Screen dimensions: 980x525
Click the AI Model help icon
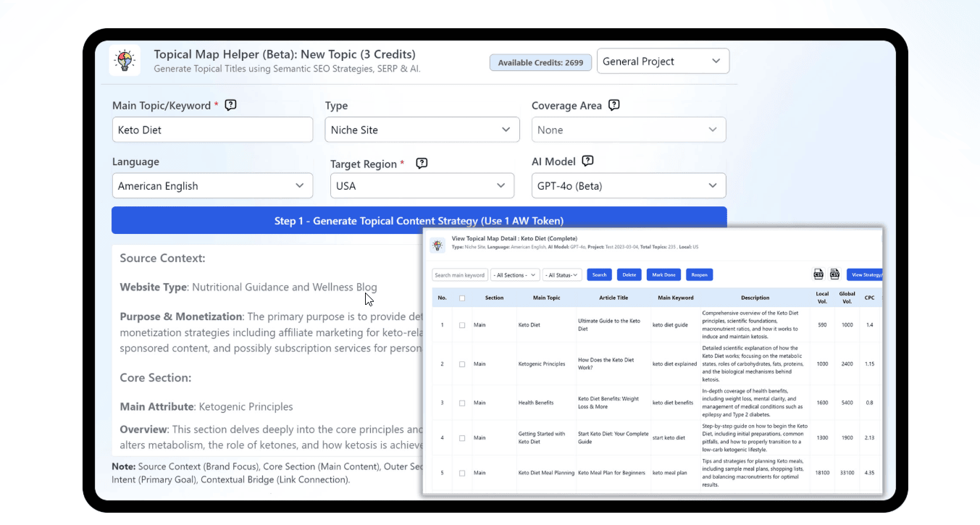click(588, 161)
